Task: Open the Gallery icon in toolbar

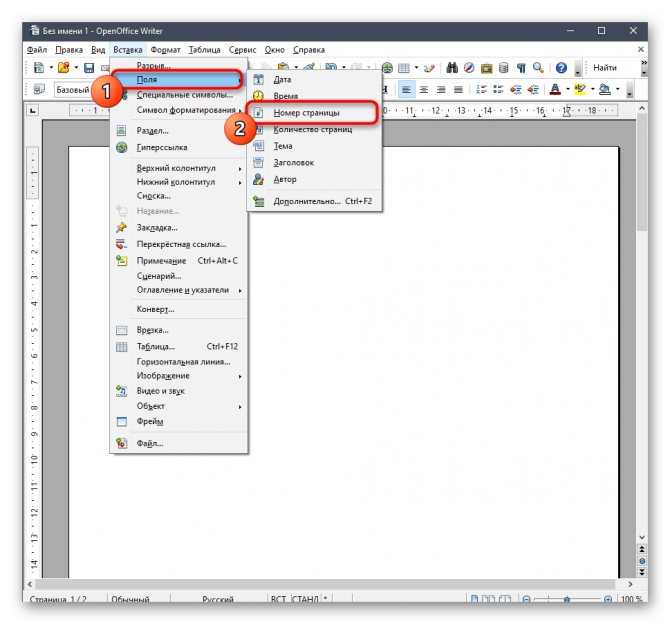Action: coord(486,68)
